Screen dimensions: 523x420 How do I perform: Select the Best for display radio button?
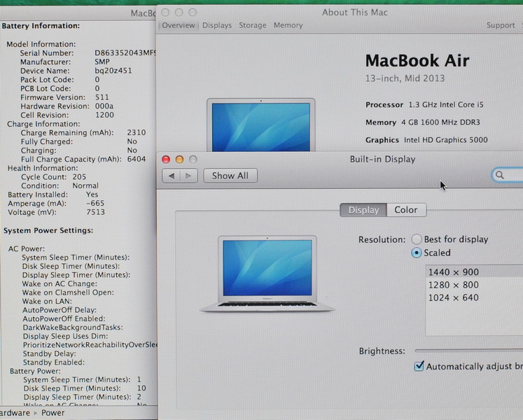click(x=417, y=239)
